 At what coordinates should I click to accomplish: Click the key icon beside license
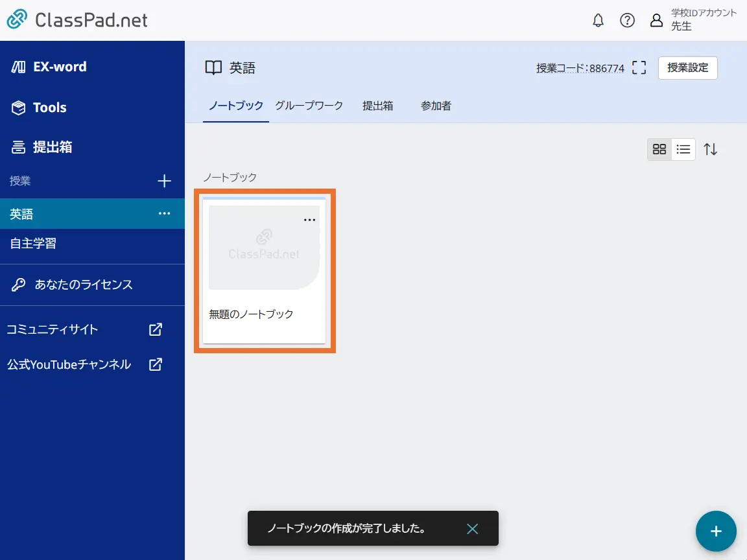(18, 285)
